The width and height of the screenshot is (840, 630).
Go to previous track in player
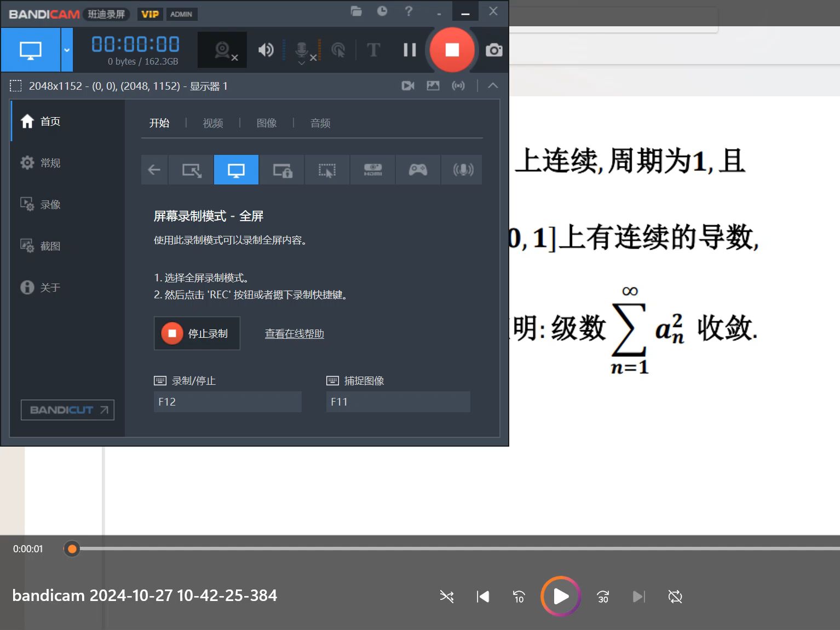(x=483, y=596)
